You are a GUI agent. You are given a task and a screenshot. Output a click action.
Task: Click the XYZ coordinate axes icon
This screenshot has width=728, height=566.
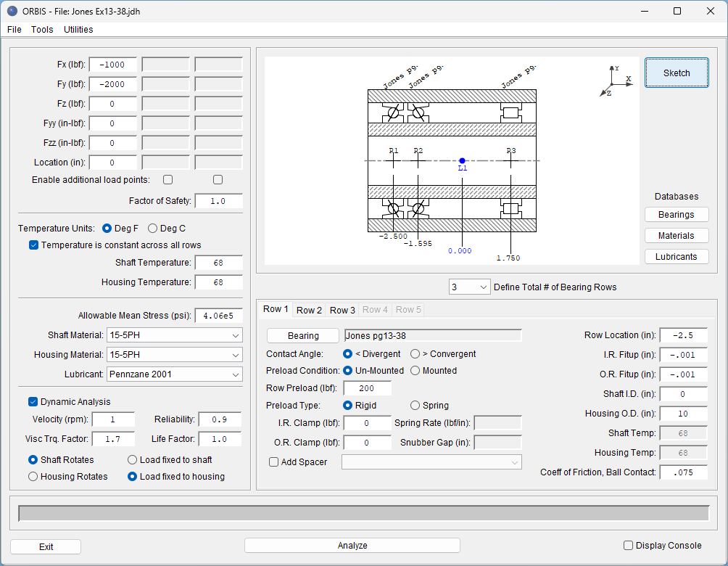coord(616,81)
